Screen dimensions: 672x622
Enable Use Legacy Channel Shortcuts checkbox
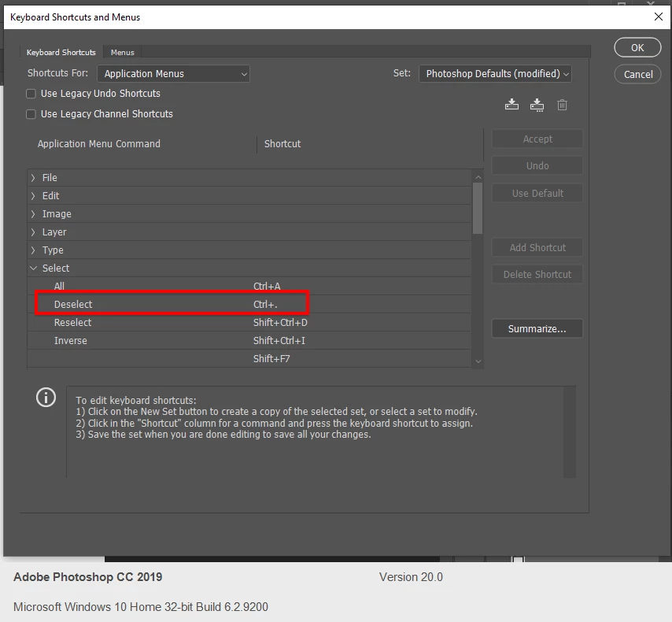point(31,114)
